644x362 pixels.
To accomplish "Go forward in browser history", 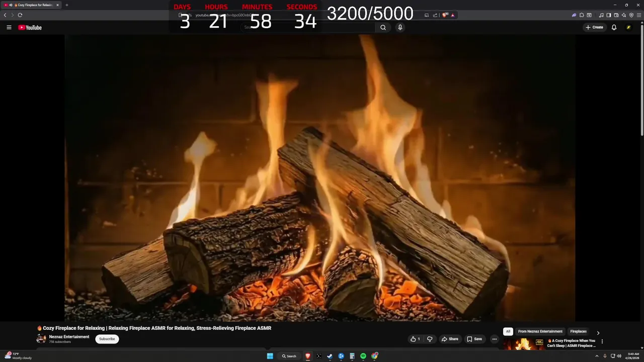I will pyautogui.click(x=13, y=15).
